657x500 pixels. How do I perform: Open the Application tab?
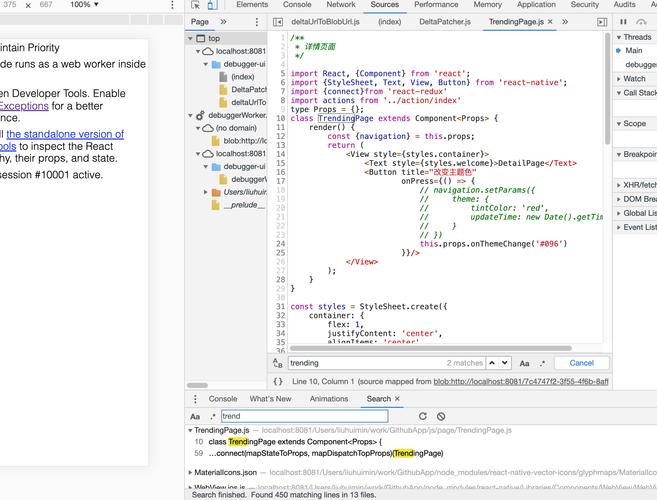click(x=536, y=5)
